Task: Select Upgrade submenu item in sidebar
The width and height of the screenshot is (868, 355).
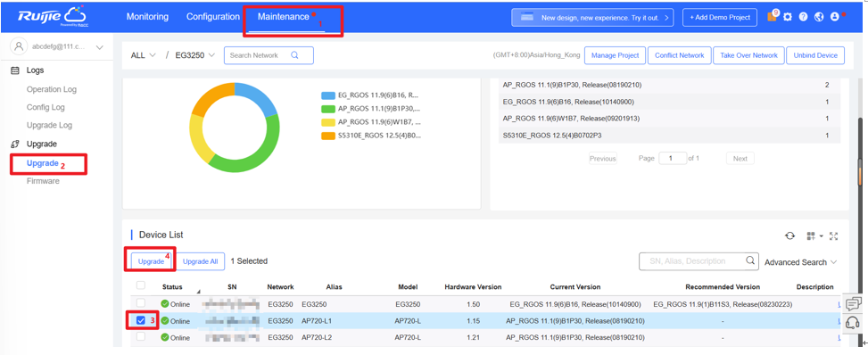Action: click(43, 163)
